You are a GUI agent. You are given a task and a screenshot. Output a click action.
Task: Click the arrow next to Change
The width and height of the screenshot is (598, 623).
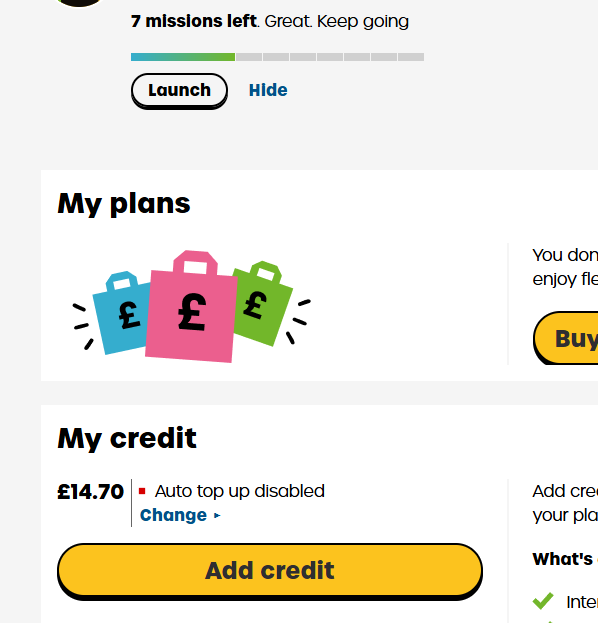tap(217, 516)
